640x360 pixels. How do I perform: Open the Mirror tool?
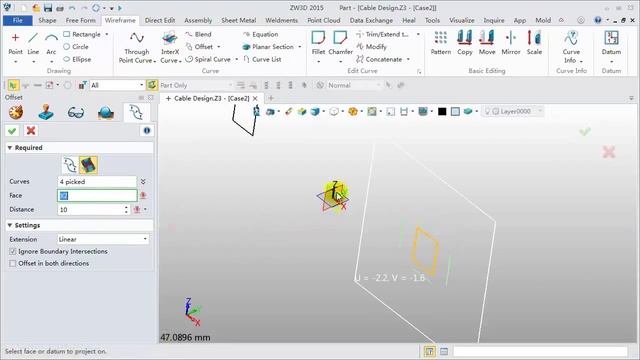(x=511, y=43)
